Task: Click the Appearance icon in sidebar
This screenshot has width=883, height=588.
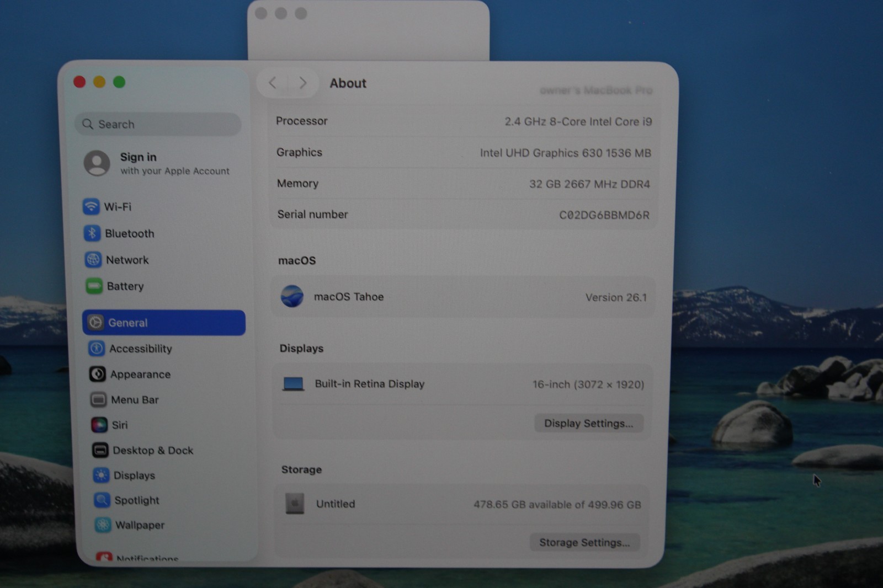Action: pyautogui.click(x=98, y=374)
